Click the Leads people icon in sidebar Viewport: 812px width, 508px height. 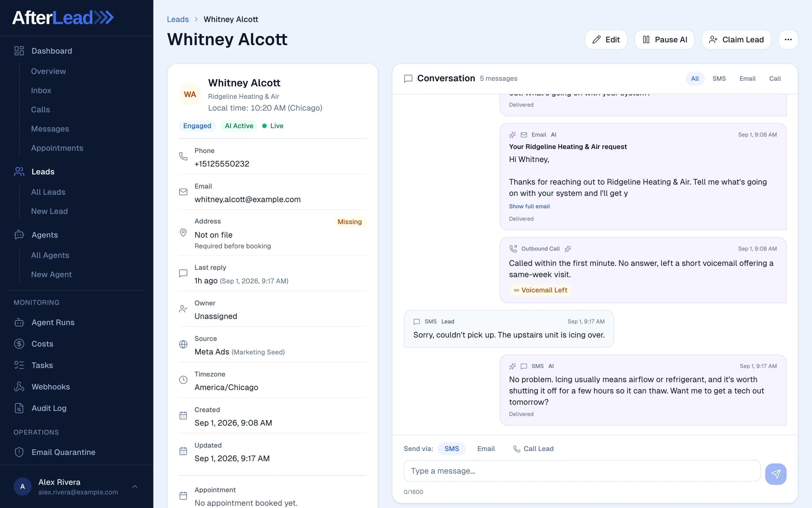tap(19, 171)
